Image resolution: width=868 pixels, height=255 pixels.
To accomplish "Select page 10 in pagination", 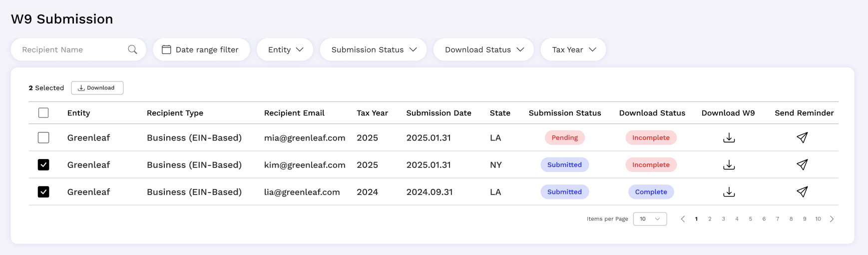I will coord(818,219).
